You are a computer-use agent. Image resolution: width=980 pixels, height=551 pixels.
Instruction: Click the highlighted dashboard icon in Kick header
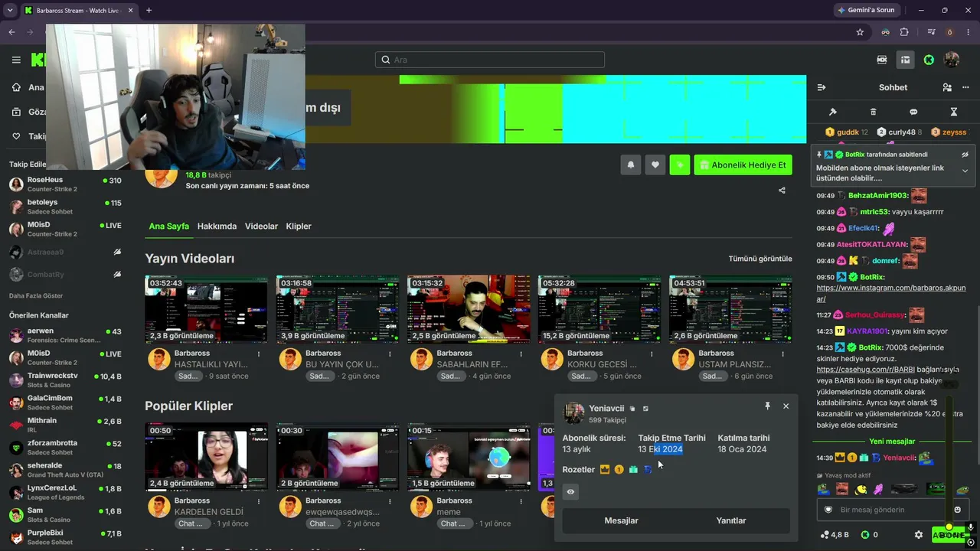[905, 60]
